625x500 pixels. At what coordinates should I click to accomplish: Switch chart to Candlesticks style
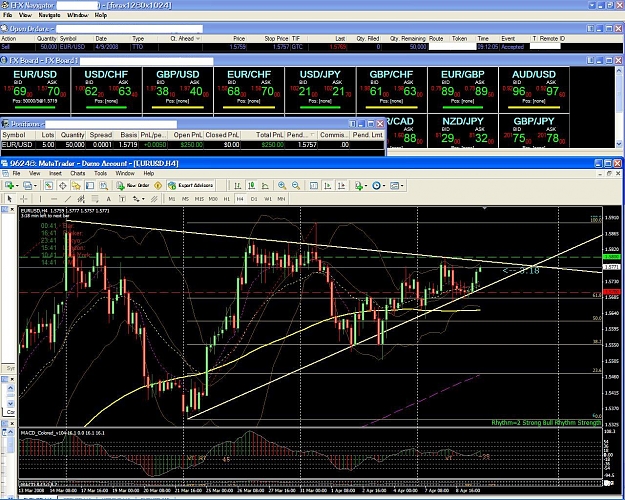click(x=252, y=185)
